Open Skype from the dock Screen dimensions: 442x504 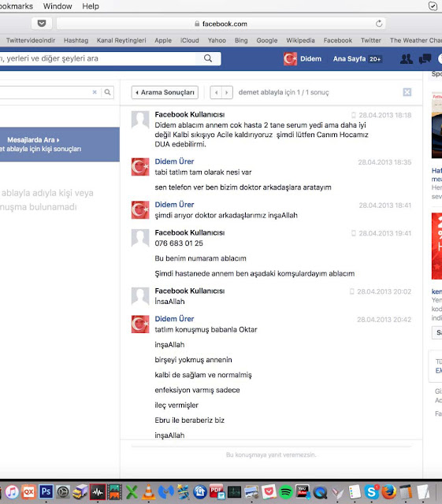(x=372, y=491)
